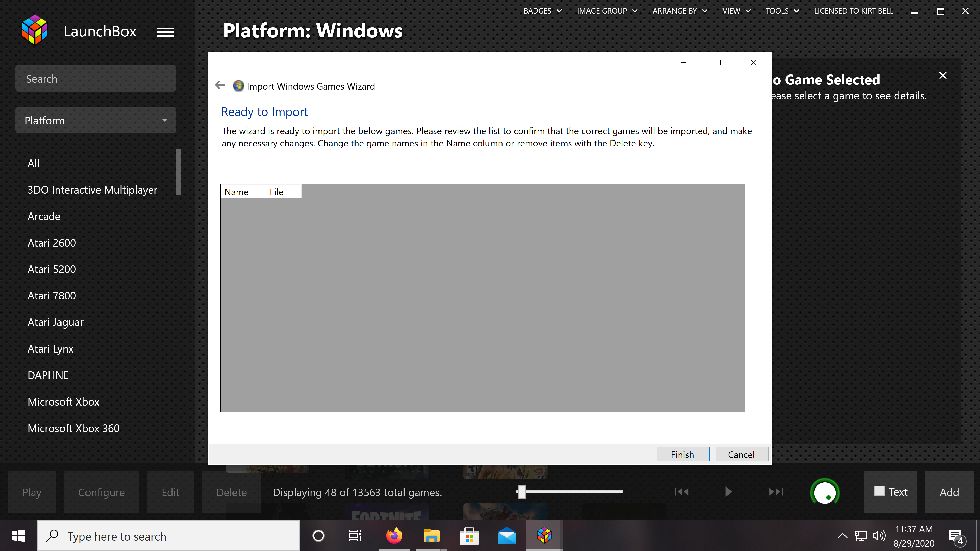The image size is (980, 551).
Task: Click the LaunchBox cube logo
Action: point(35,30)
